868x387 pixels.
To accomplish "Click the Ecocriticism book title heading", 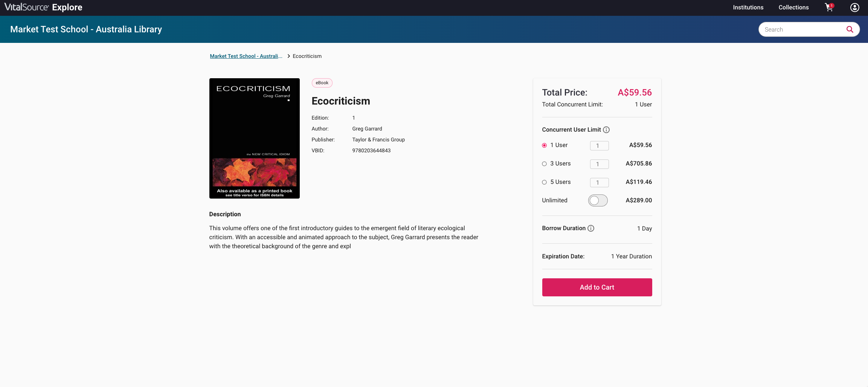I will pos(341,101).
